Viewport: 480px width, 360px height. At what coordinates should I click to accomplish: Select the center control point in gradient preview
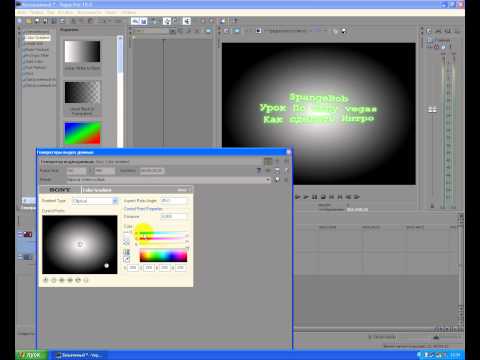80,244
